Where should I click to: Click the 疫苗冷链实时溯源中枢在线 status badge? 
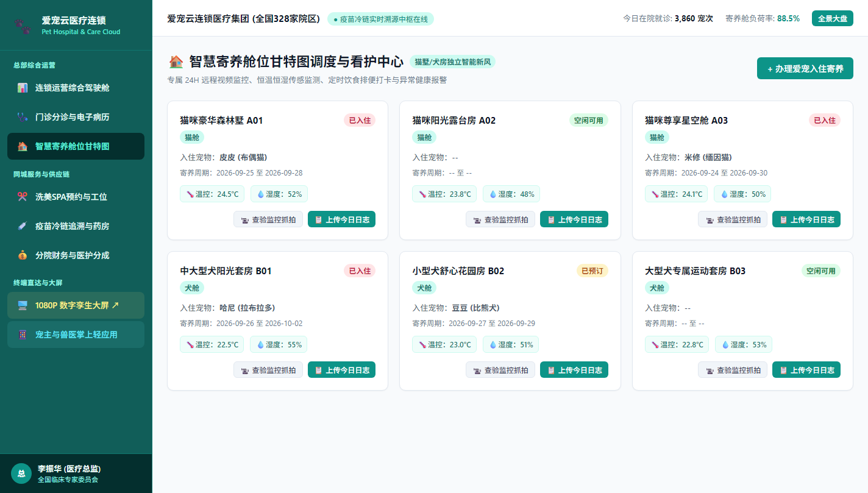coord(380,19)
